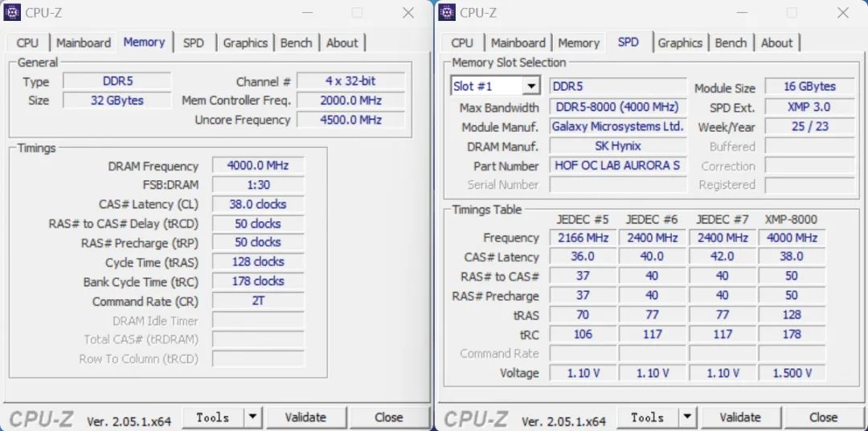Viewport: 868px width, 431px height.
Task: Click Command Rate 2T value
Action: tap(258, 301)
